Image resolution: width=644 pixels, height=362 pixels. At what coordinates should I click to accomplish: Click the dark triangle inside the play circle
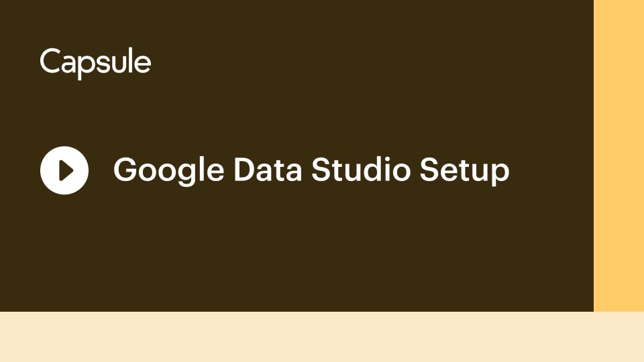coord(66,170)
